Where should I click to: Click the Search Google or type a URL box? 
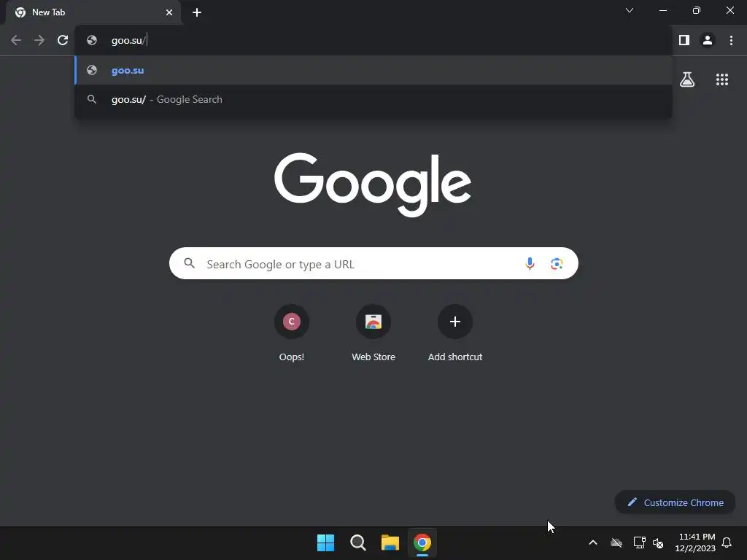[373, 263]
